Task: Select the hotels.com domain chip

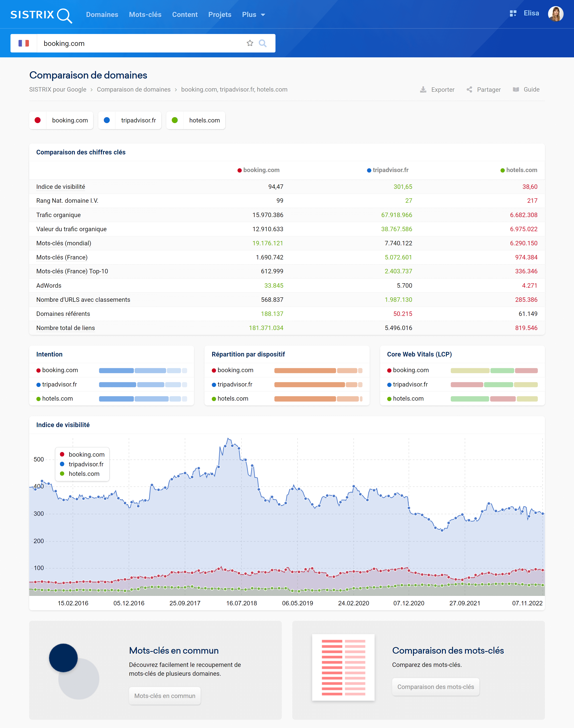Action: coord(196,120)
